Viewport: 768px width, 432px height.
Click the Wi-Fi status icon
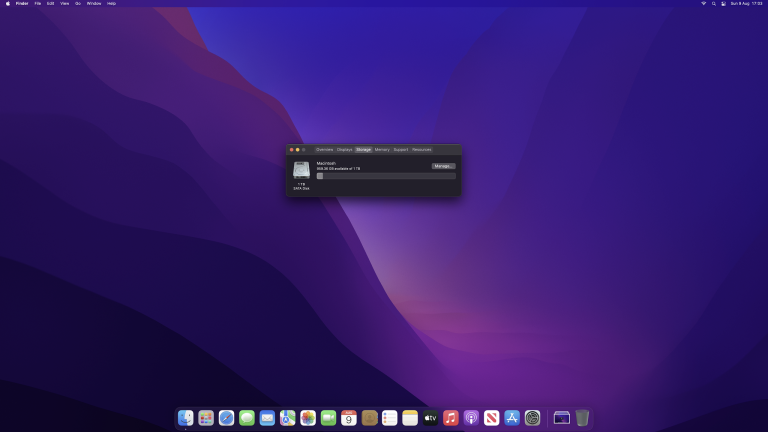point(704,3)
